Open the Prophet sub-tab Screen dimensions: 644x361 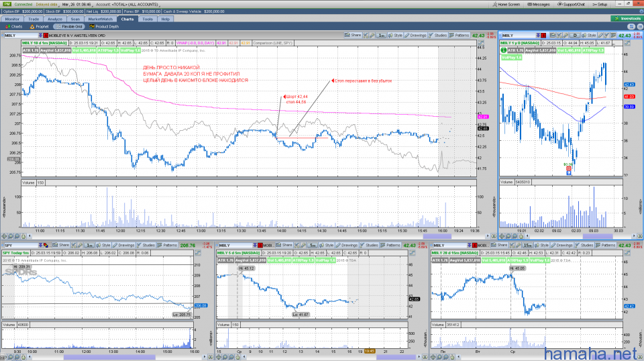tap(40, 26)
